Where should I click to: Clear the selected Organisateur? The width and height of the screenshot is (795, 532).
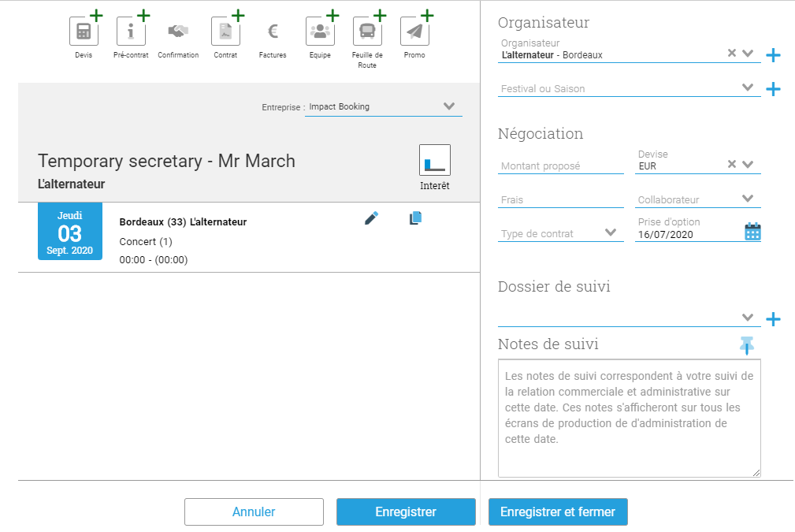(732, 53)
